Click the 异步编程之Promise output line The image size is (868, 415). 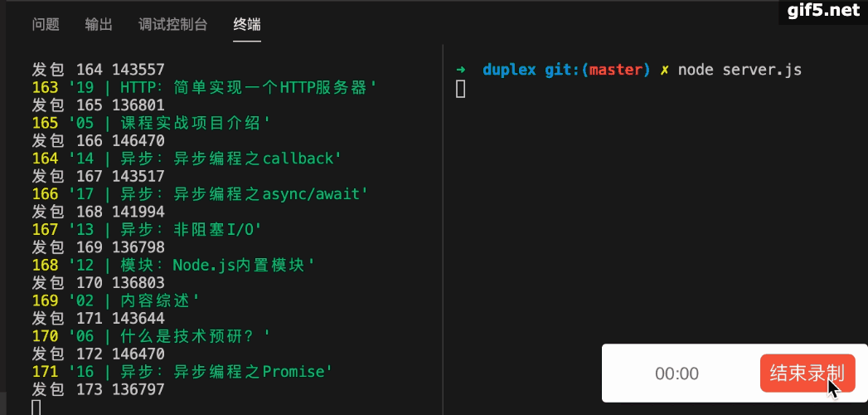coord(182,371)
